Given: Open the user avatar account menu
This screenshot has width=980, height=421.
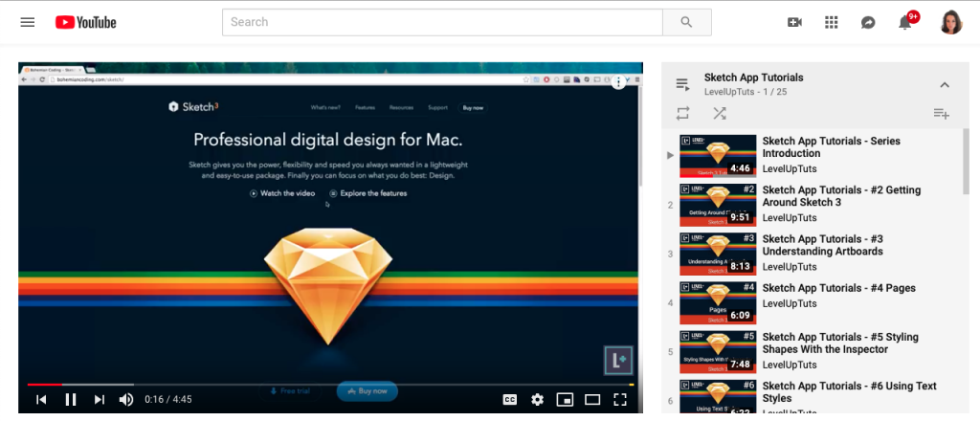Looking at the screenshot, I should coord(951,22).
